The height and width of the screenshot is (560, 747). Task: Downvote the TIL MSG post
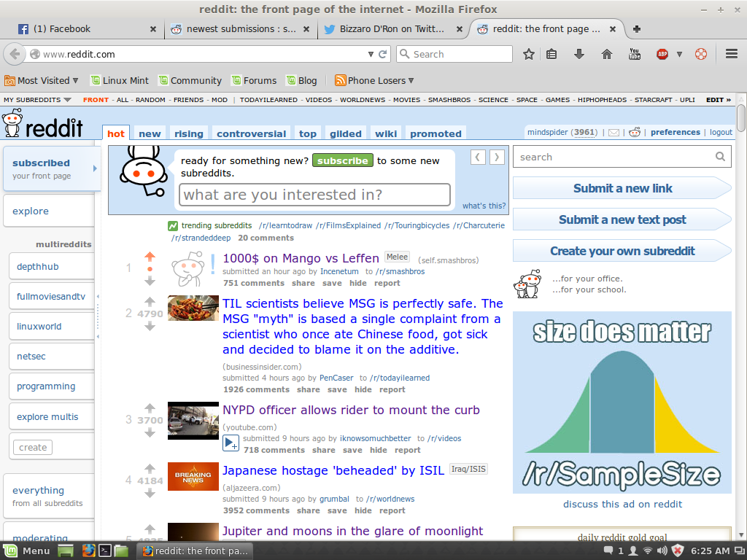pyautogui.click(x=150, y=326)
